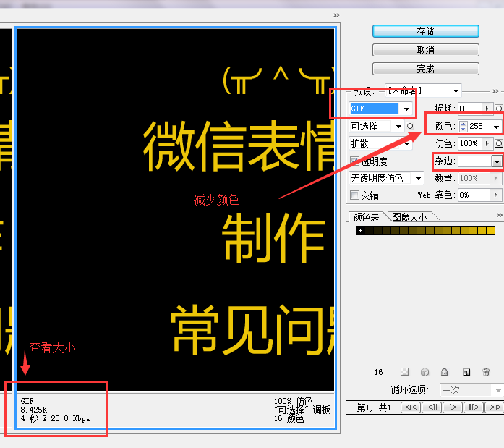
Task: Click the Web 靠色 0% field
Action: pyautogui.click(x=474, y=195)
